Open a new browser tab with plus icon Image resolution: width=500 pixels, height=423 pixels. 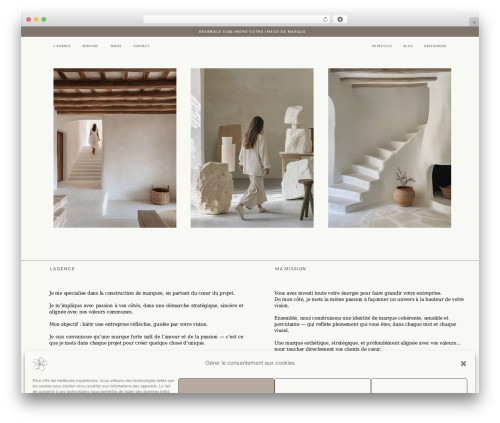click(474, 22)
